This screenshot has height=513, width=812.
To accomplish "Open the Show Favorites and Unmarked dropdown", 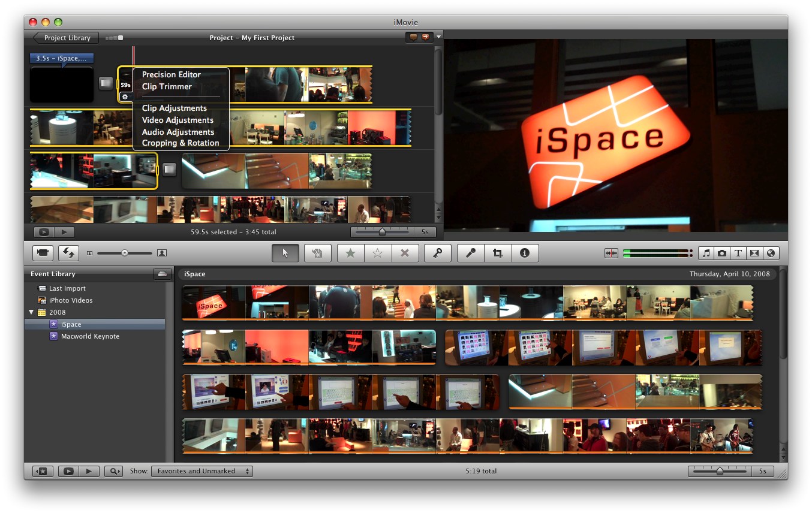I will click(x=202, y=471).
